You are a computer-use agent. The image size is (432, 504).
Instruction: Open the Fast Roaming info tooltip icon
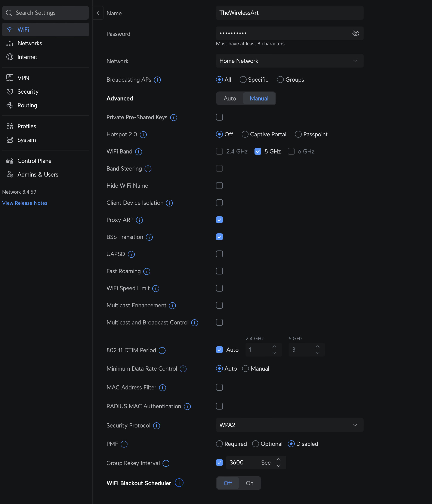coord(147,271)
